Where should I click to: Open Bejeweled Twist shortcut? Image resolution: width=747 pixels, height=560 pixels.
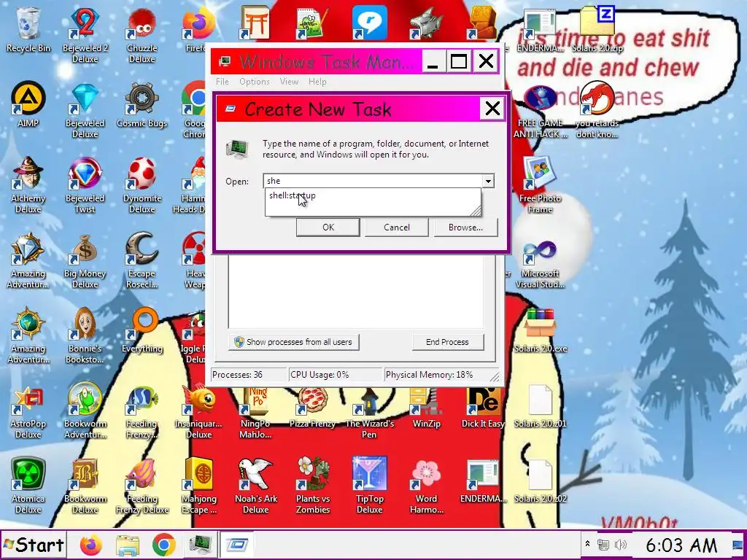[85, 184]
